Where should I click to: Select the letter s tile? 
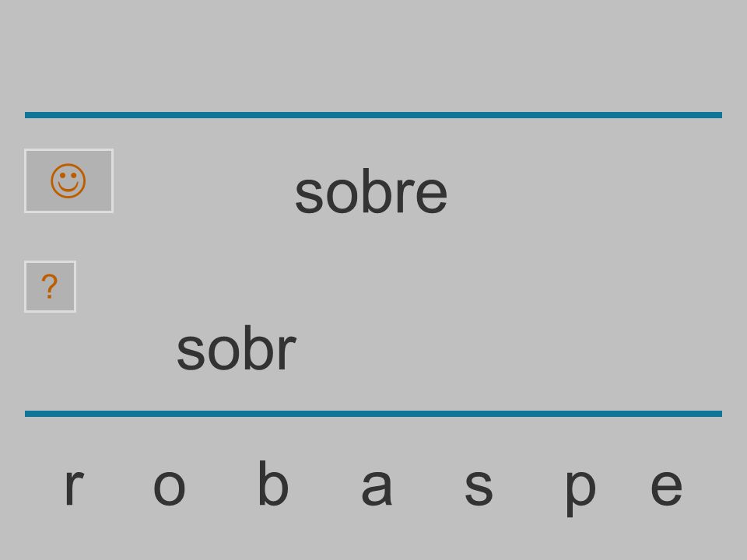(479, 487)
